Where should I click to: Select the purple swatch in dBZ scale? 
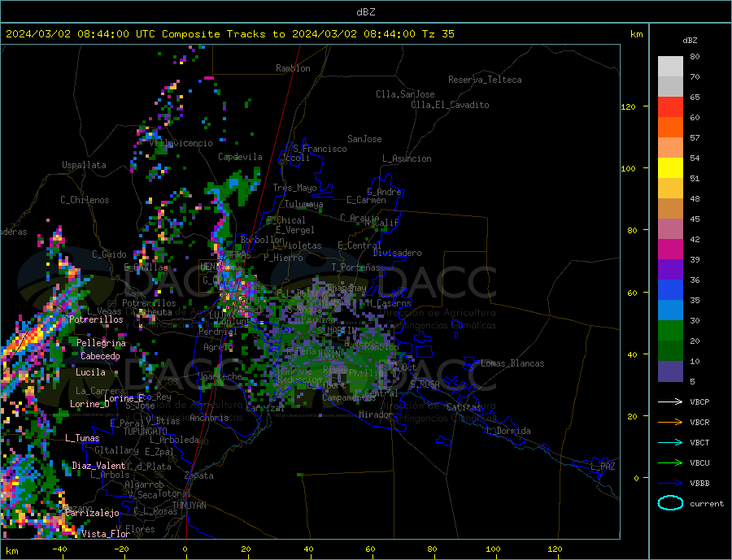tap(670, 270)
